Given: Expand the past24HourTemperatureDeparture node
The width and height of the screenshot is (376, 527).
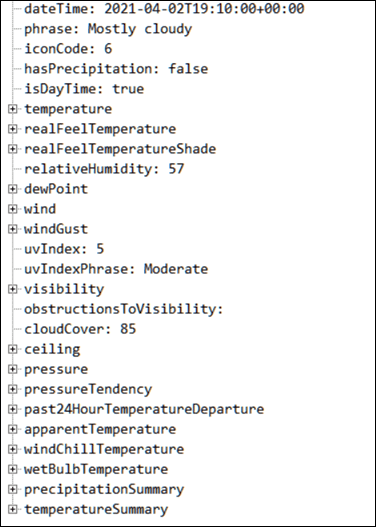Looking at the screenshot, I should tap(12, 409).
